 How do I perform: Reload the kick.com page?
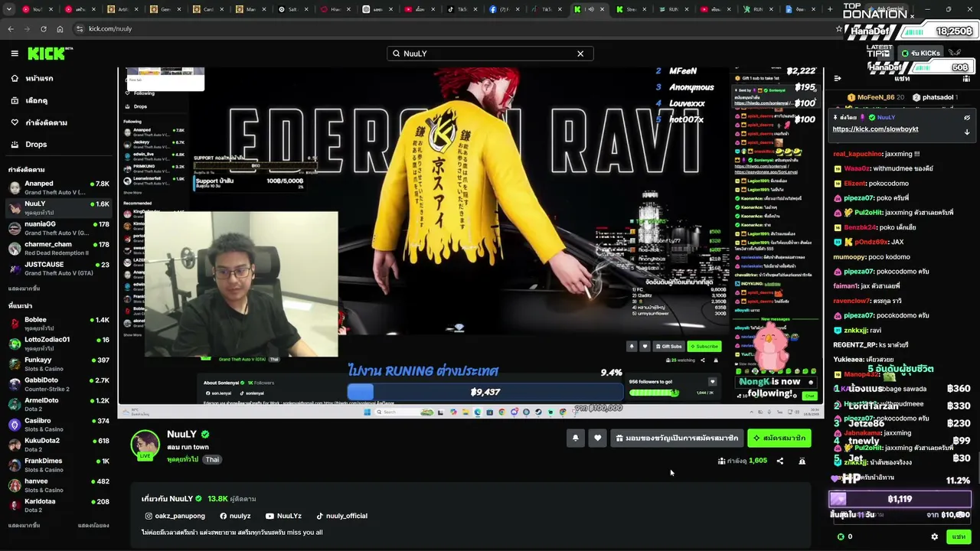44,29
